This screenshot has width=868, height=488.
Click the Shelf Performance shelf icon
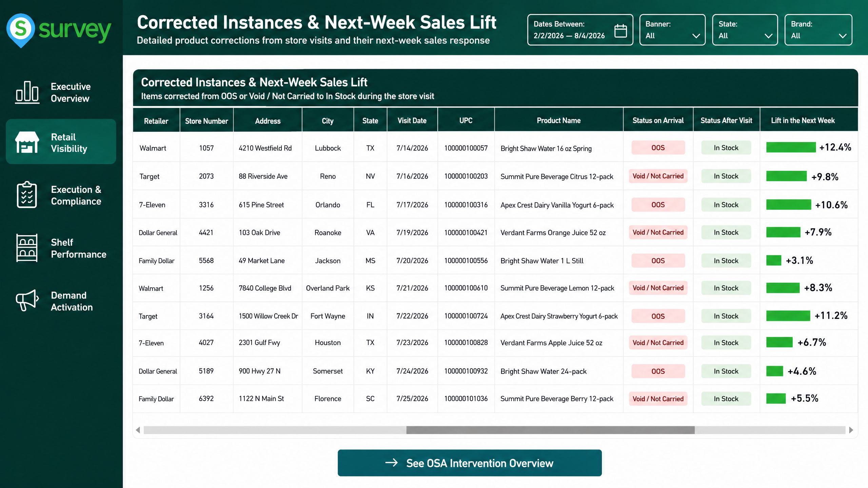[x=27, y=248]
